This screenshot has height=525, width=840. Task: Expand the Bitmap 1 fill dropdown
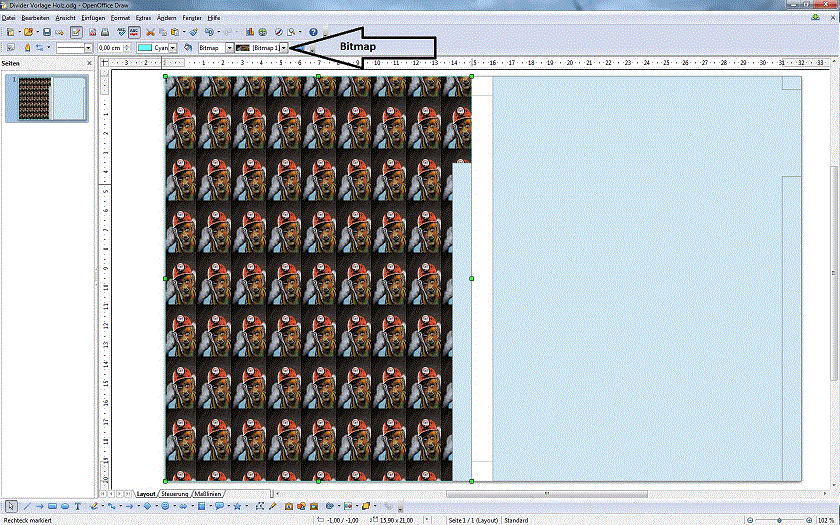(x=285, y=47)
